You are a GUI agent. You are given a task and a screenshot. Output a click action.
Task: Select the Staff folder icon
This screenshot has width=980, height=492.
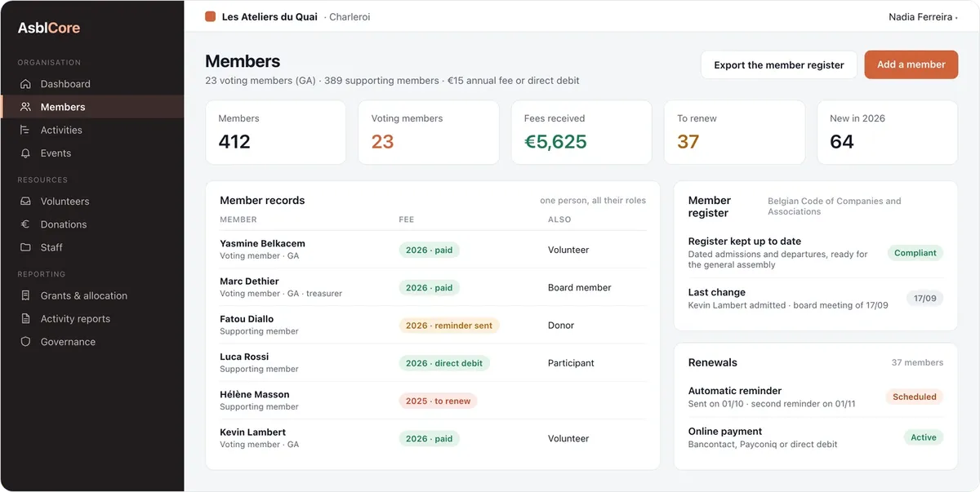pyautogui.click(x=25, y=247)
